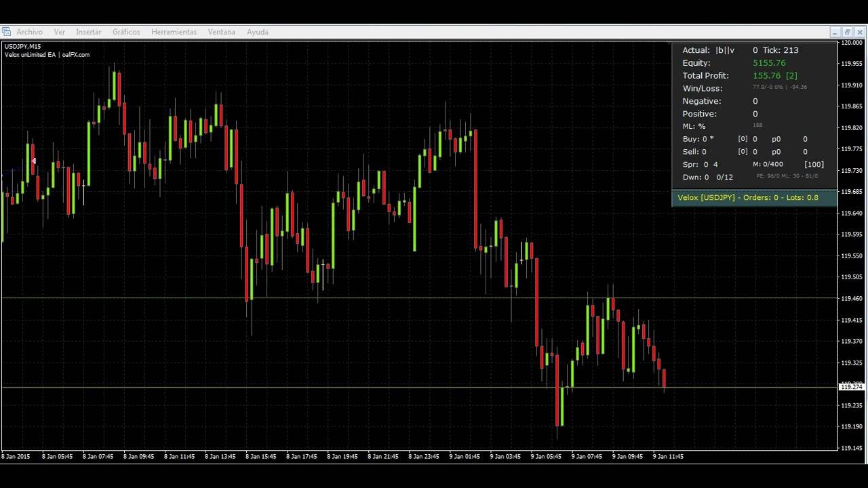Open the Insertar menu

point(88,32)
